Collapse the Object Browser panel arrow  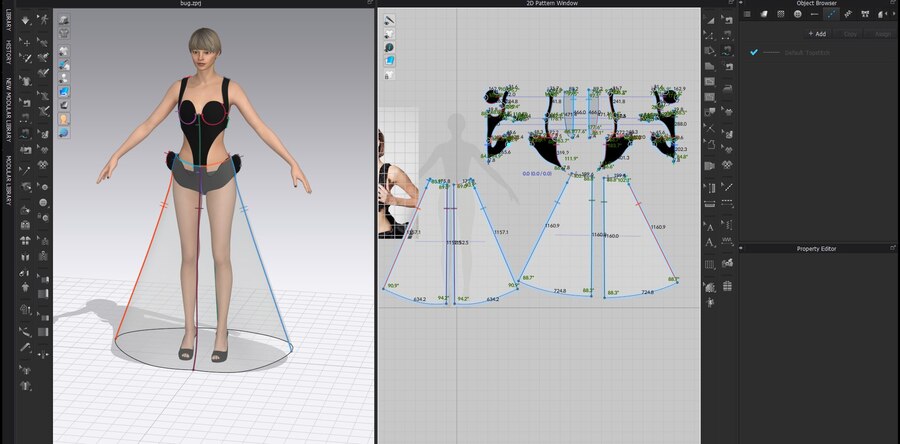[x=741, y=3]
